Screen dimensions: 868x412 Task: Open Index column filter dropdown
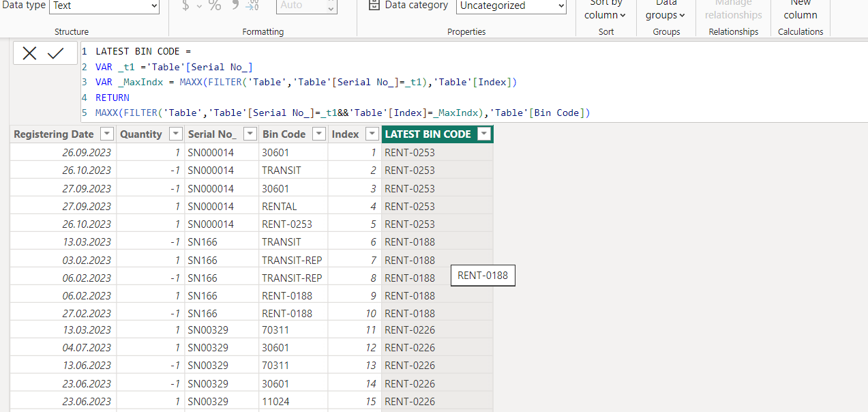click(372, 134)
